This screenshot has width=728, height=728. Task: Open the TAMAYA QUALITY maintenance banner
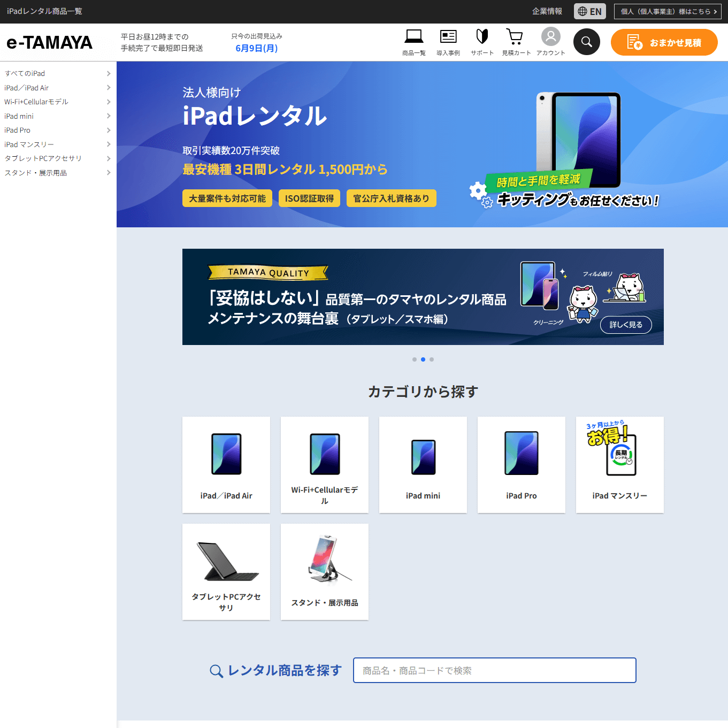pos(423,297)
